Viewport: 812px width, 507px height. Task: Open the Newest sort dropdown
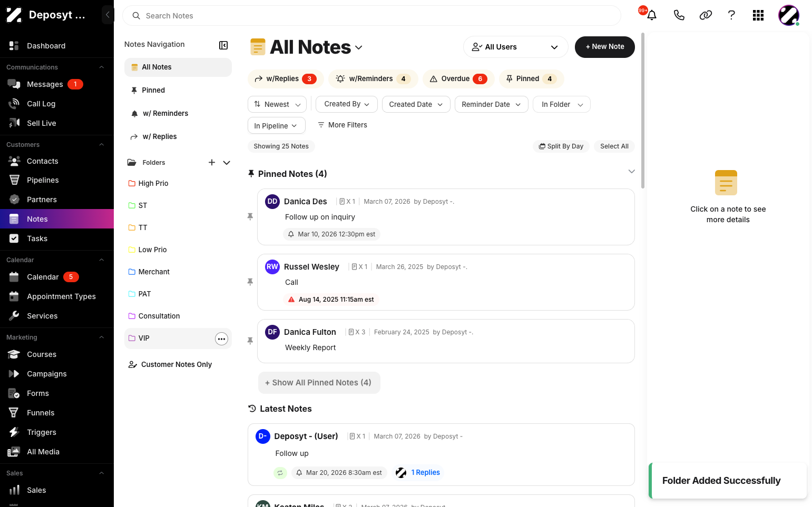coord(277,104)
